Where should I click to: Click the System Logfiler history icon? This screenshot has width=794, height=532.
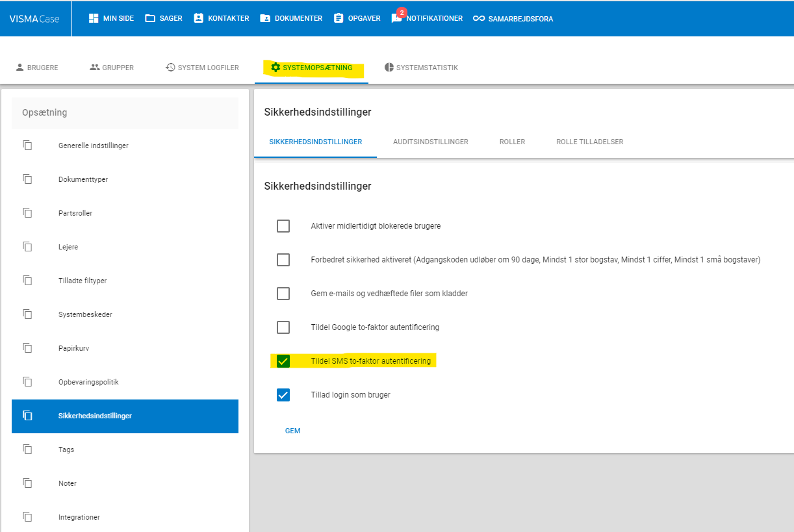coord(170,68)
